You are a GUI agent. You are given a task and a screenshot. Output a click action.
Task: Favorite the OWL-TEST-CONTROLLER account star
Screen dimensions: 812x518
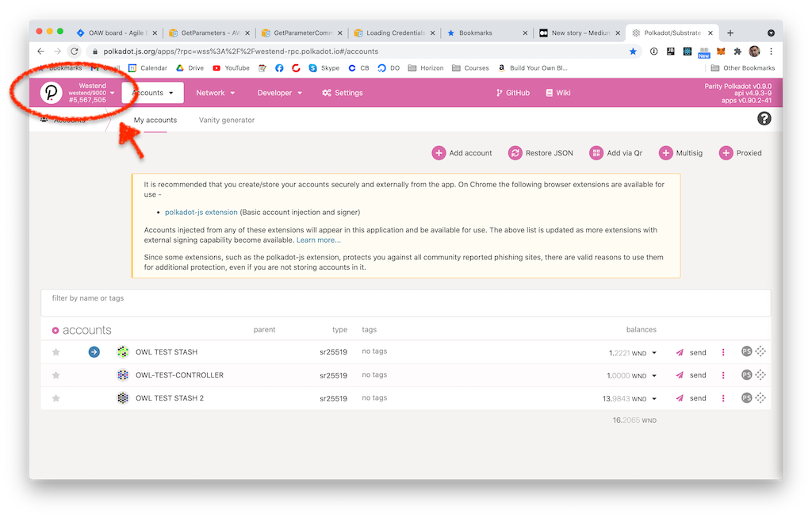coord(56,375)
